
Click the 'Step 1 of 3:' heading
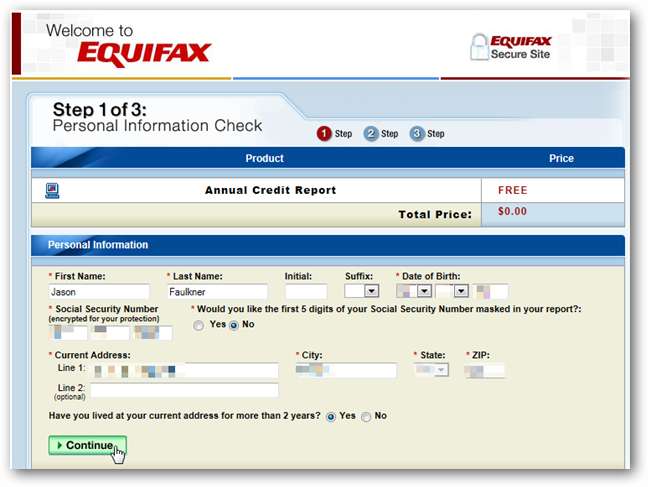[x=100, y=110]
